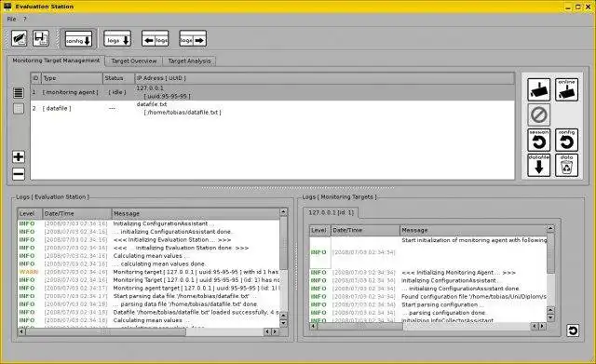This screenshot has width=596, height=364.
Task: Click the [ idle ] status cell
Action: pos(117,92)
